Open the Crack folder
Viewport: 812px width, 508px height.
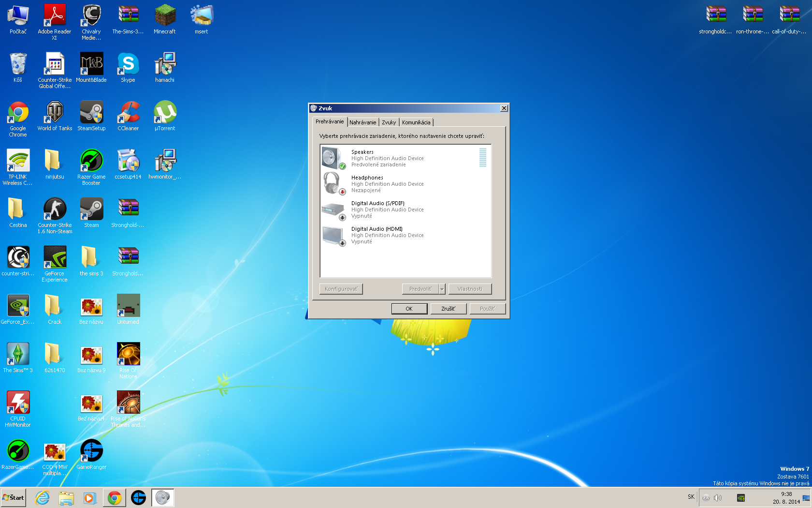coord(55,310)
